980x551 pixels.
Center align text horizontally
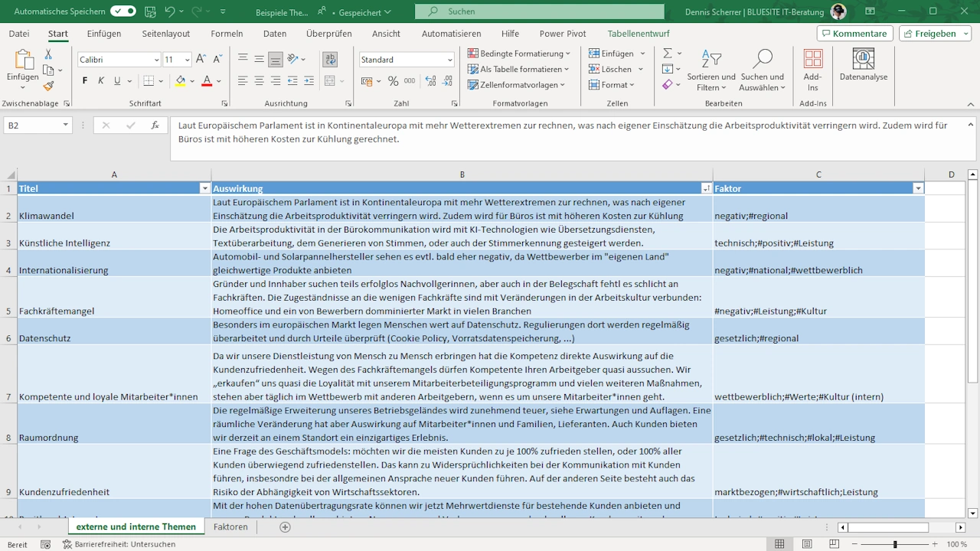click(x=259, y=81)
